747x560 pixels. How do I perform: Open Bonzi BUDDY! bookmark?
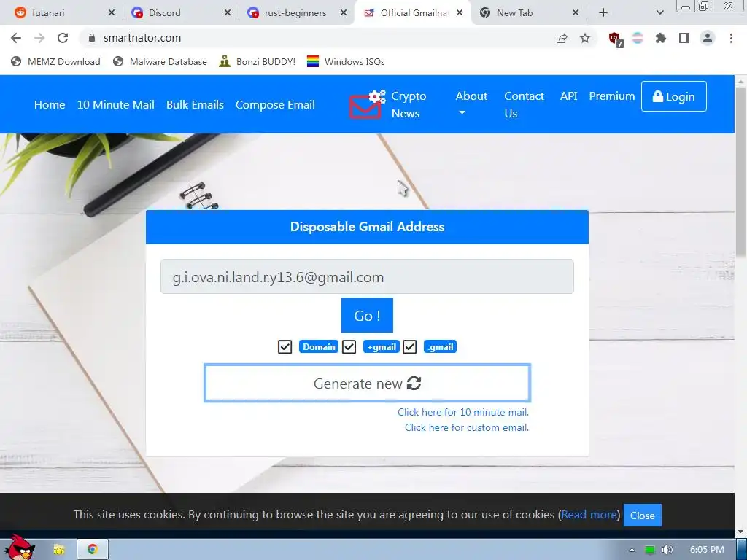(x=258, y=61)
